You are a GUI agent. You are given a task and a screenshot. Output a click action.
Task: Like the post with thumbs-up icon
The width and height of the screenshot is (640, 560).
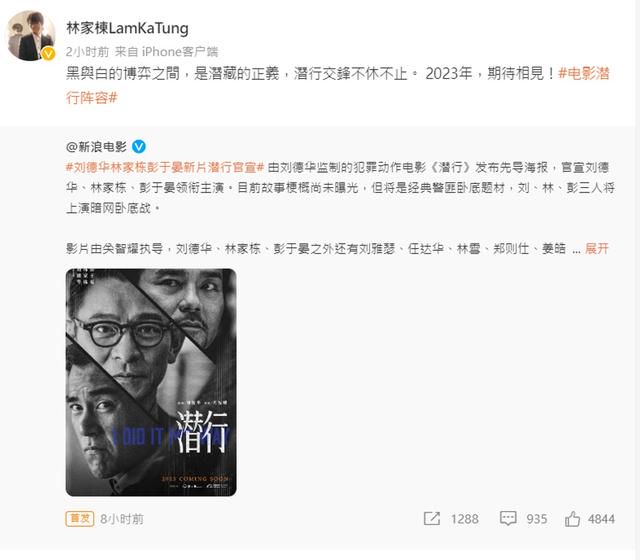[572, 518]
